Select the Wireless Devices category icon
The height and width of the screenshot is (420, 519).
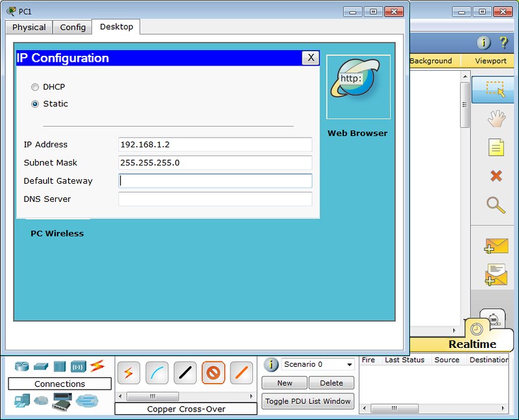click(78, 367)
